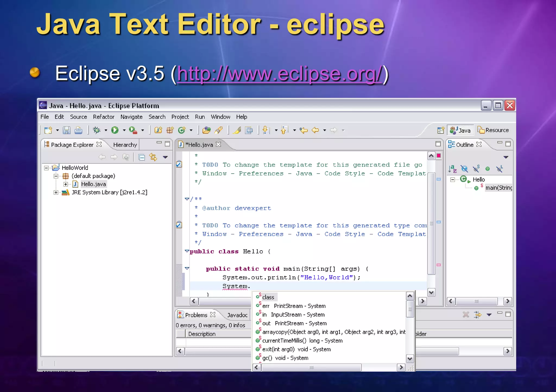Open the Run dropdown arrow
Screen dimensions: 556x392
click(124, 130)
